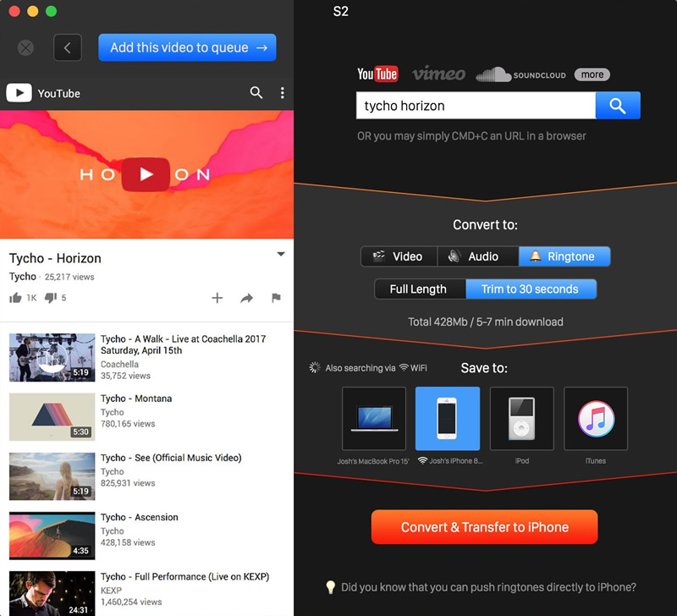Click the YouTube search magnifier icon
The image size is (677, 616).
pos(256,93)
